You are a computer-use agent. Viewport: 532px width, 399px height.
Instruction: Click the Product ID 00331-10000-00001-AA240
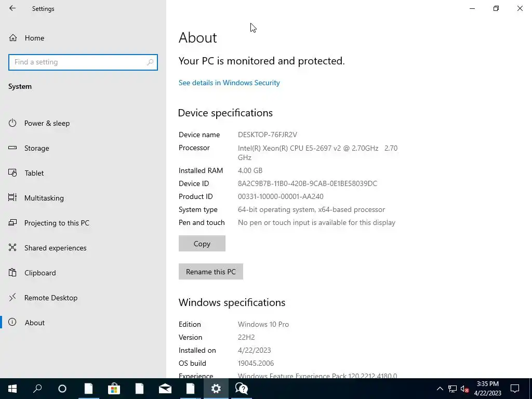click(x=281, y=196)
